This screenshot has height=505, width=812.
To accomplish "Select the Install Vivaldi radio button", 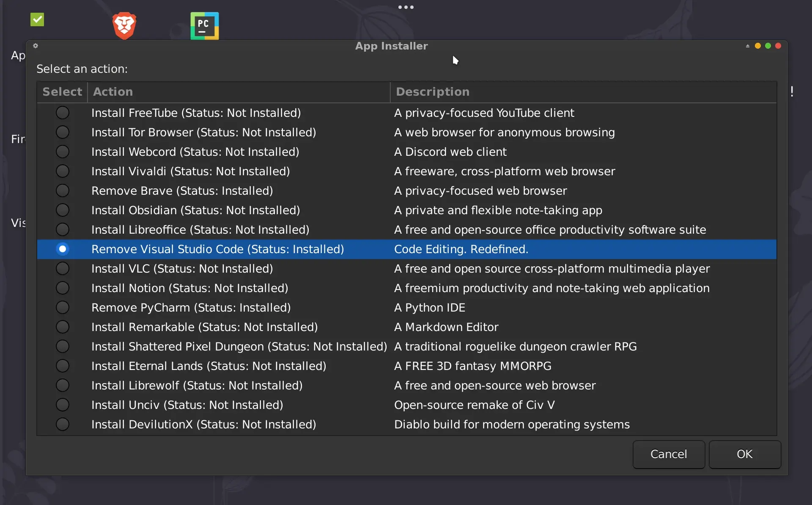I will tap(63, 171).
